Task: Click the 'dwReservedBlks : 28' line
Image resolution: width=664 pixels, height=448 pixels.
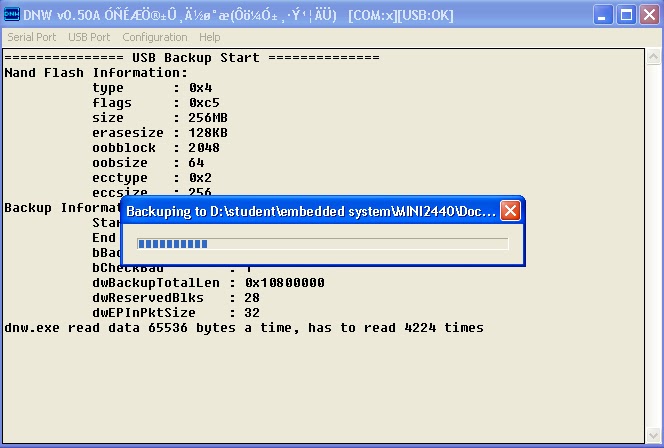Action: [x=176, y=298]
